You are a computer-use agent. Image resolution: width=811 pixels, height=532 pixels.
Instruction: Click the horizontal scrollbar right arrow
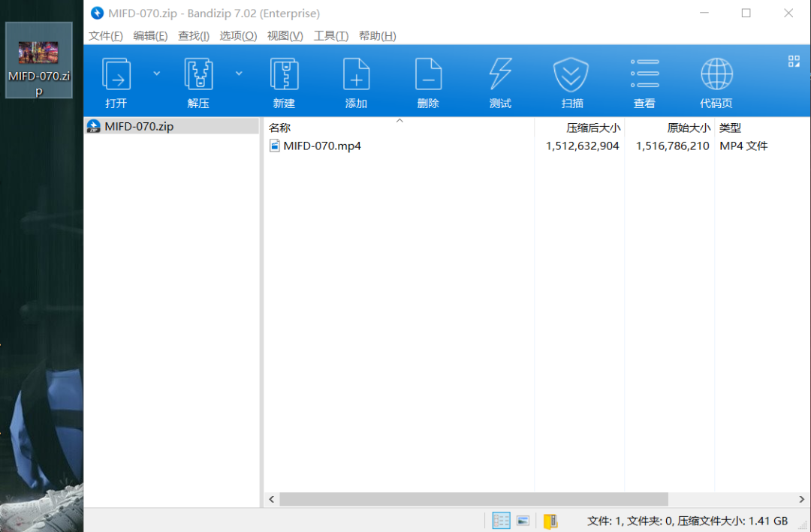[x=802, y=499]
